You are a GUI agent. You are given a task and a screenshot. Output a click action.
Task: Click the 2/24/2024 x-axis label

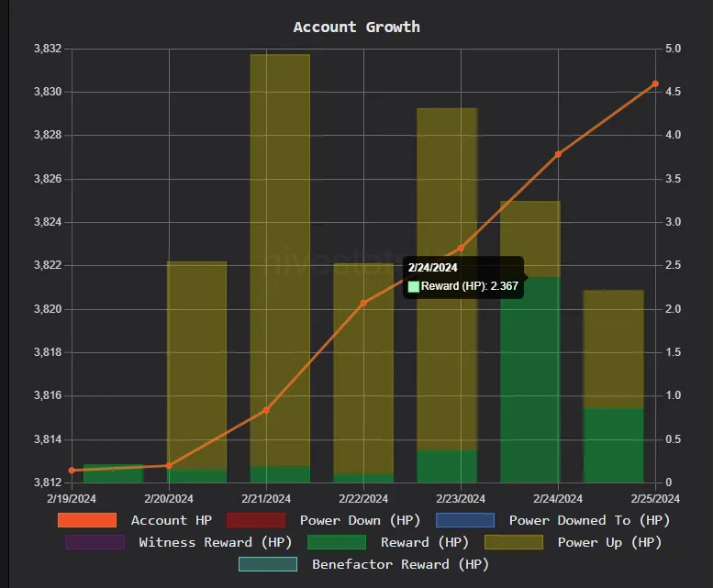(558, 498)
